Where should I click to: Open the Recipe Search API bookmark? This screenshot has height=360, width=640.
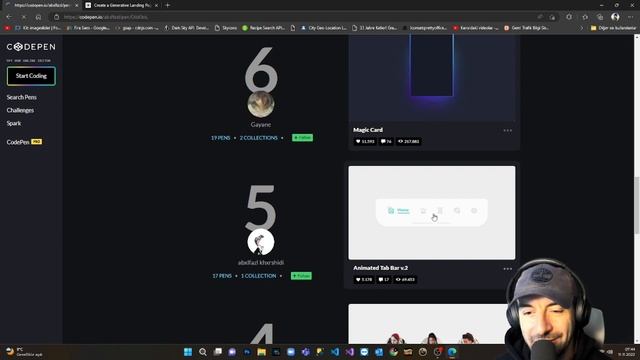pos(263,28)
